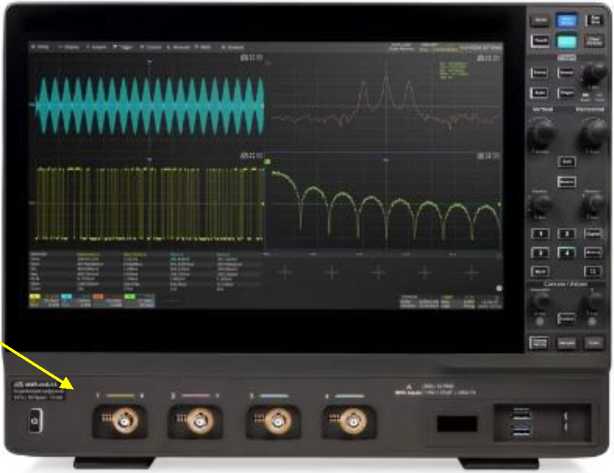Click the channel 3 BNC input connector
Image resolution: width=614 pixels, height=473 pixels.
click(268, 426)
